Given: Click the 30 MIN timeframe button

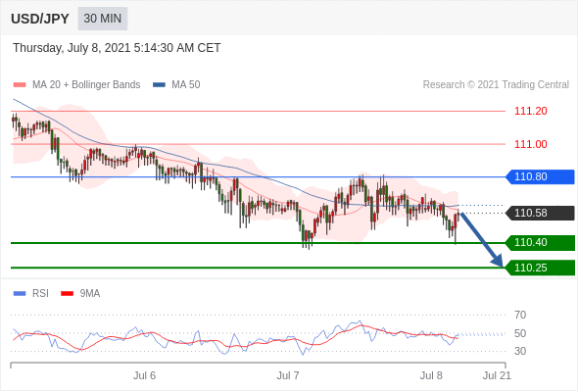Looking at the screenshot, I should [103, 19].
